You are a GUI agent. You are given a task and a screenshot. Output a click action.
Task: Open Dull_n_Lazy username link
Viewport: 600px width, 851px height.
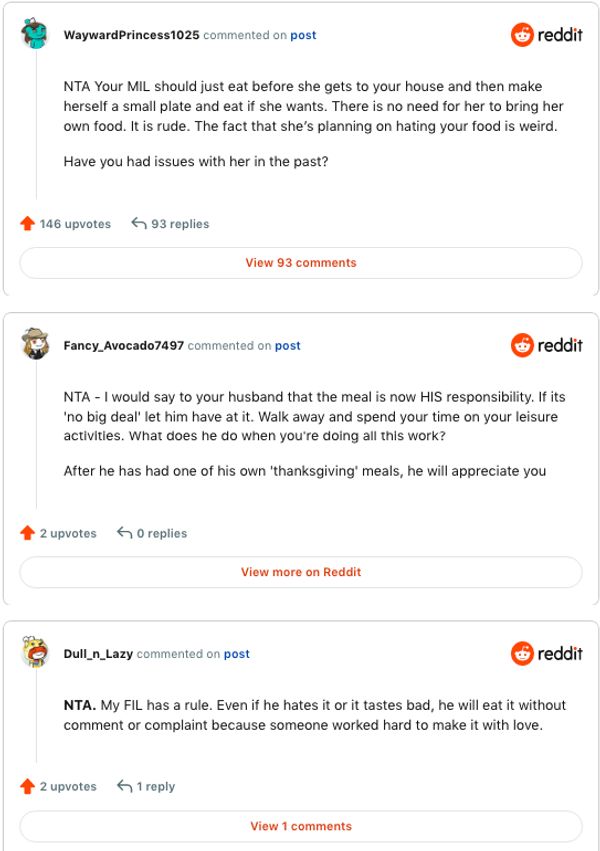click(x=98, y=654)
